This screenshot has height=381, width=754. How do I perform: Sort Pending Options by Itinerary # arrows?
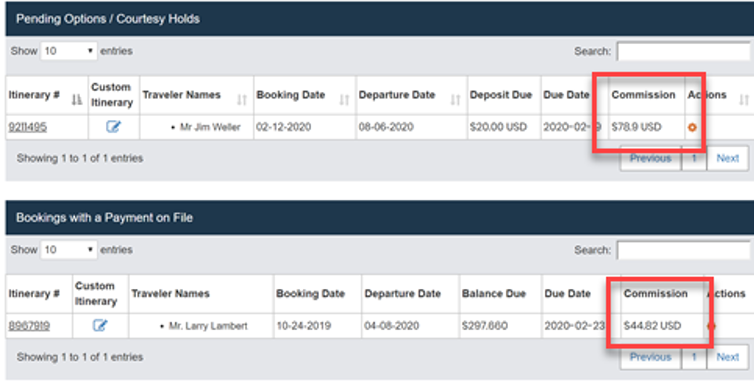tap(76, 100)
